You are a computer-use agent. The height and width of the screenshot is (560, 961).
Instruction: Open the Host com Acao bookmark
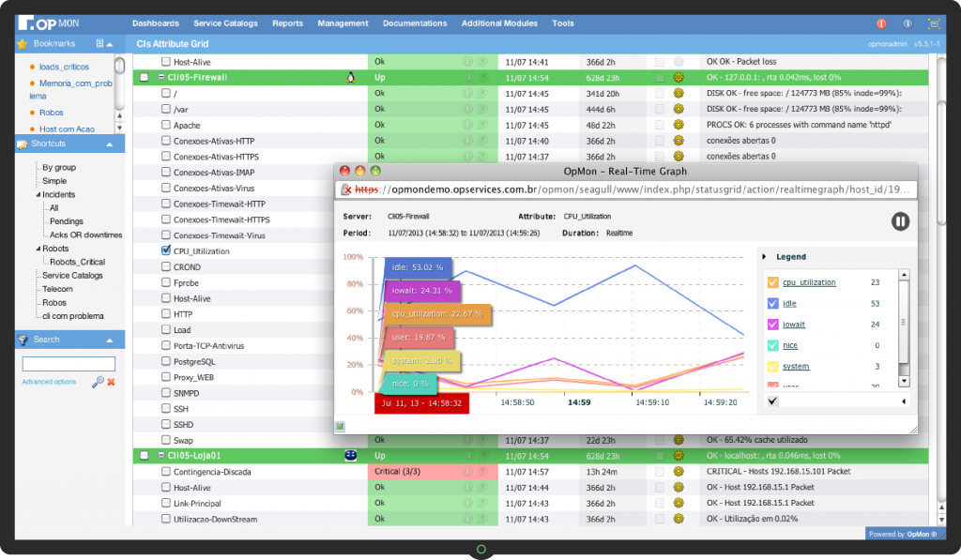coord(67,129)
